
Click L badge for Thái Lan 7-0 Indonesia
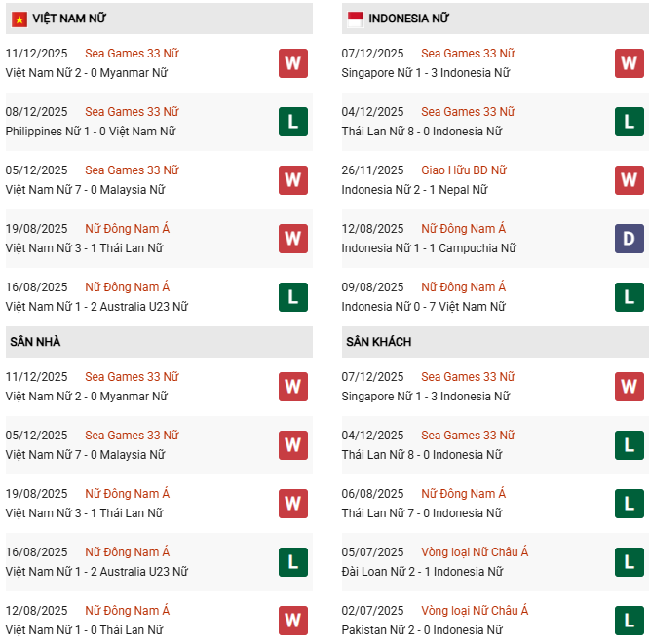pyautogui.click(x=629, y=504)
